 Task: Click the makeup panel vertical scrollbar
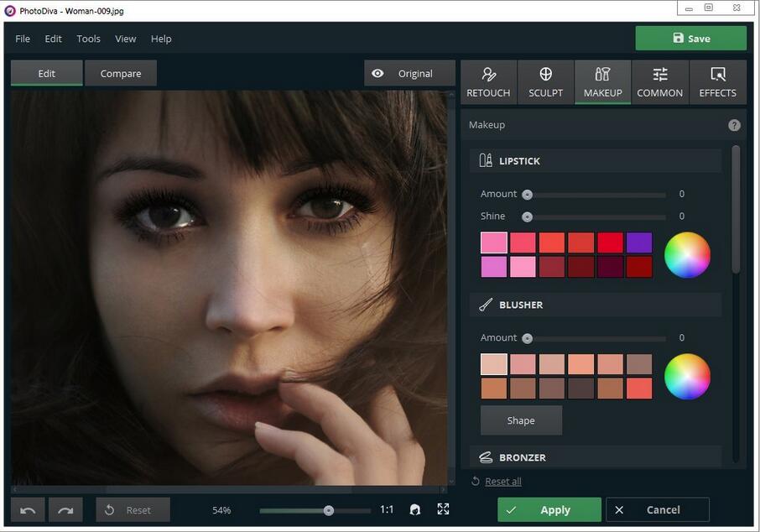(x=736, y=210)
